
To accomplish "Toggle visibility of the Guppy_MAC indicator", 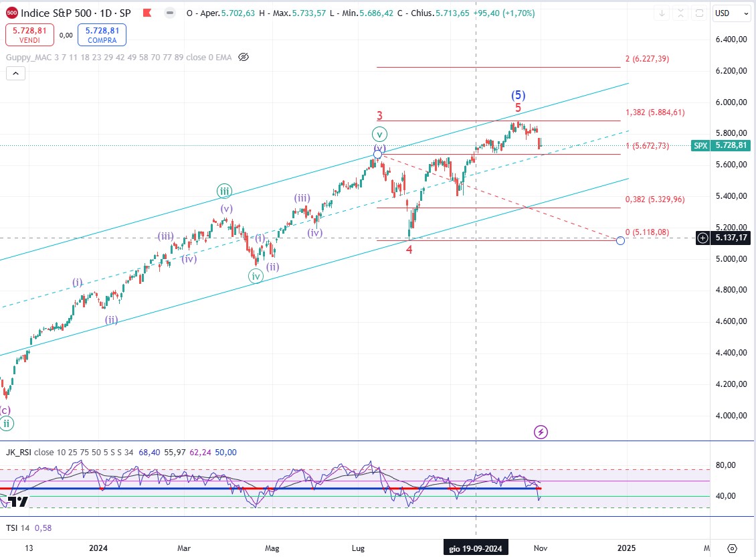I will tap(244, 57).
